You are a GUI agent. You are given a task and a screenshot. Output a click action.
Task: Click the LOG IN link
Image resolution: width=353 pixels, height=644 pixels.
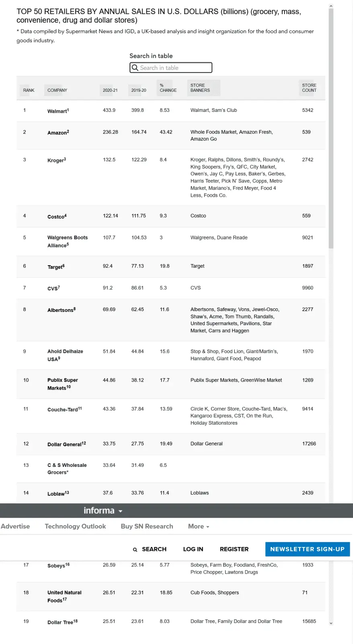click(x=193, y=549)
